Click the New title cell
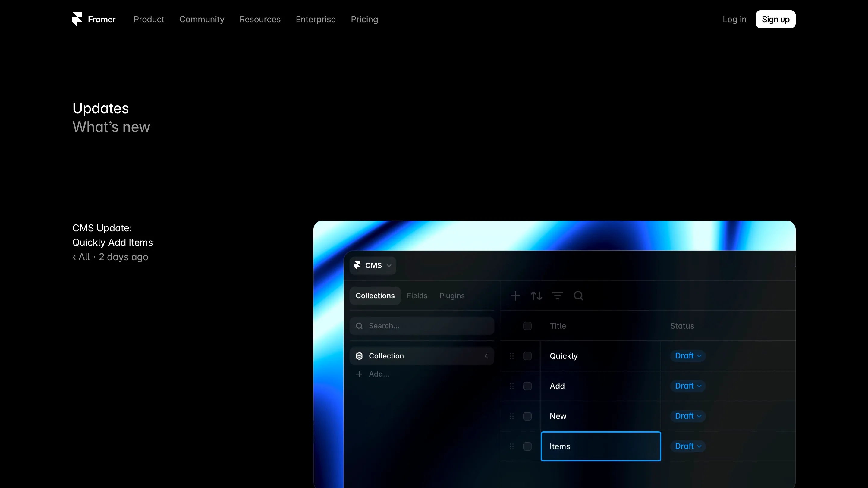 tap(601, 416)
